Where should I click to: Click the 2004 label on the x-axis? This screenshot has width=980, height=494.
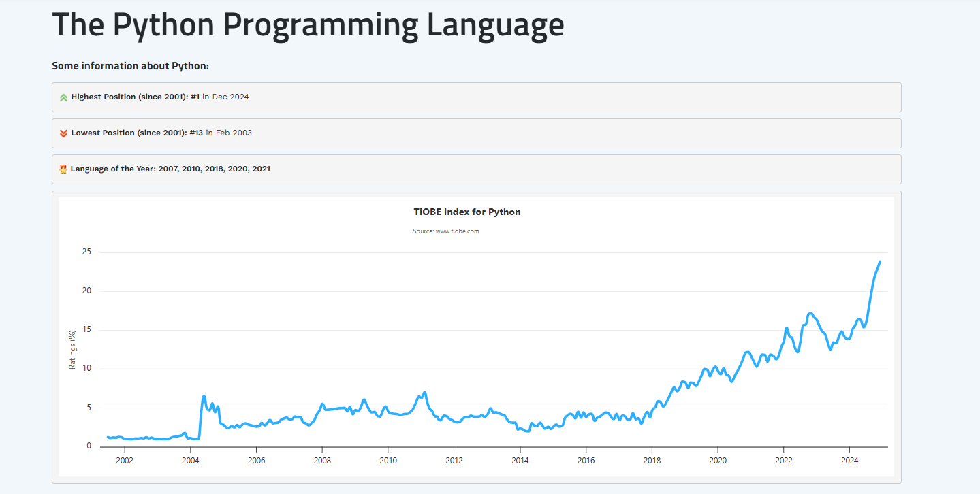[190, 460]
